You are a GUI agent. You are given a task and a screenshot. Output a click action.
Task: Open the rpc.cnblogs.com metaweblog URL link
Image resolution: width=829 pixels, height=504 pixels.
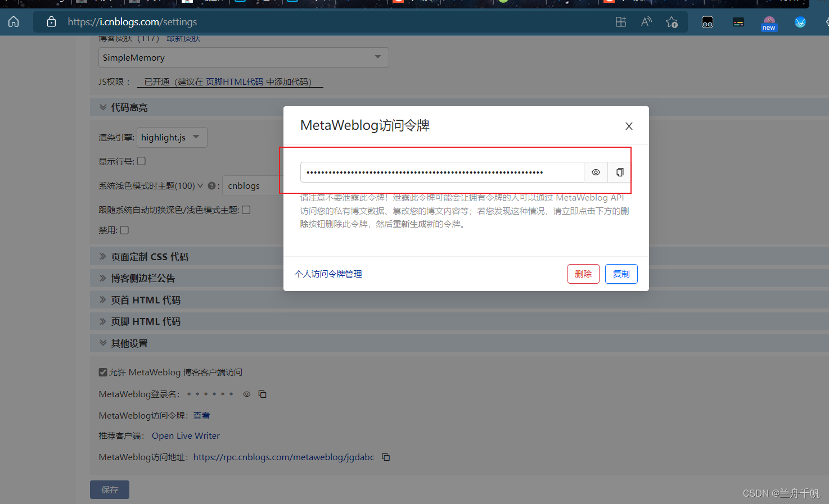click(283, 457)
